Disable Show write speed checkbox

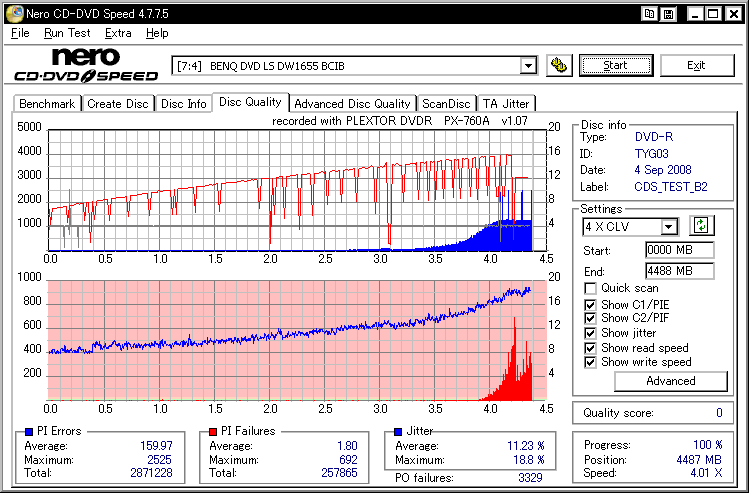591,362
